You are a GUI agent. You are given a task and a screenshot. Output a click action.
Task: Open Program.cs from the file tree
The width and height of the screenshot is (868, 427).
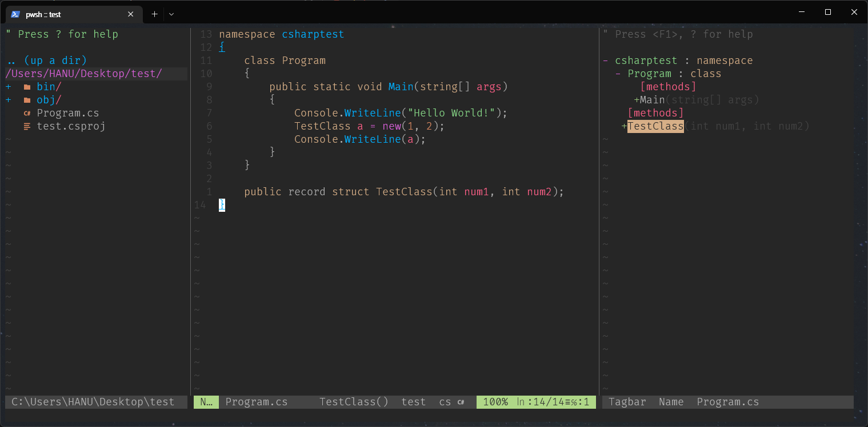click(68, 113)
